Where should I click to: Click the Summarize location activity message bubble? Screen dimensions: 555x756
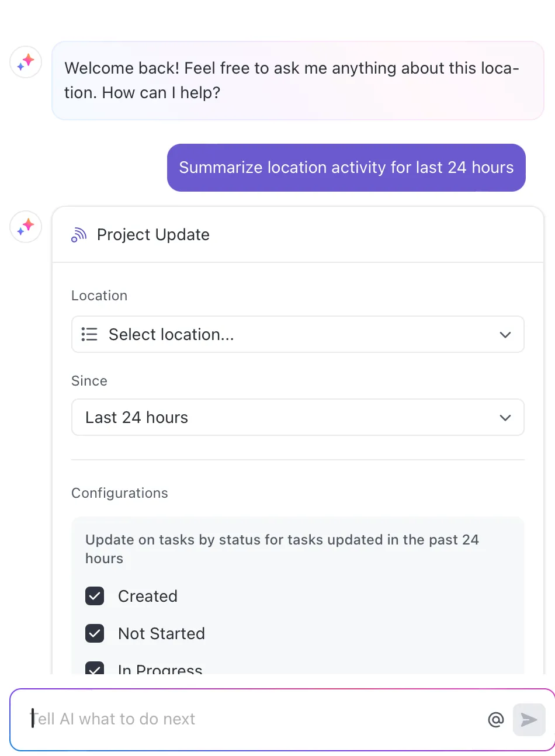click(346, 168)
